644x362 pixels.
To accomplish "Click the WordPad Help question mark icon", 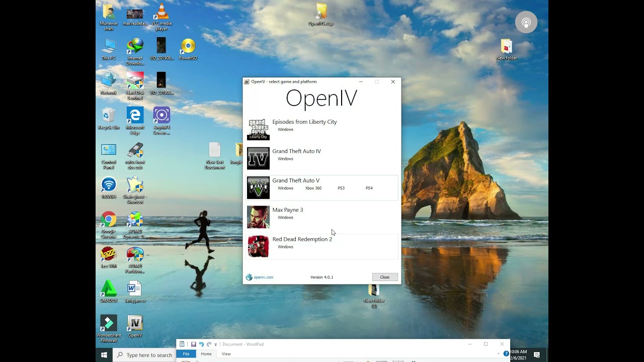I will [506, 354].
